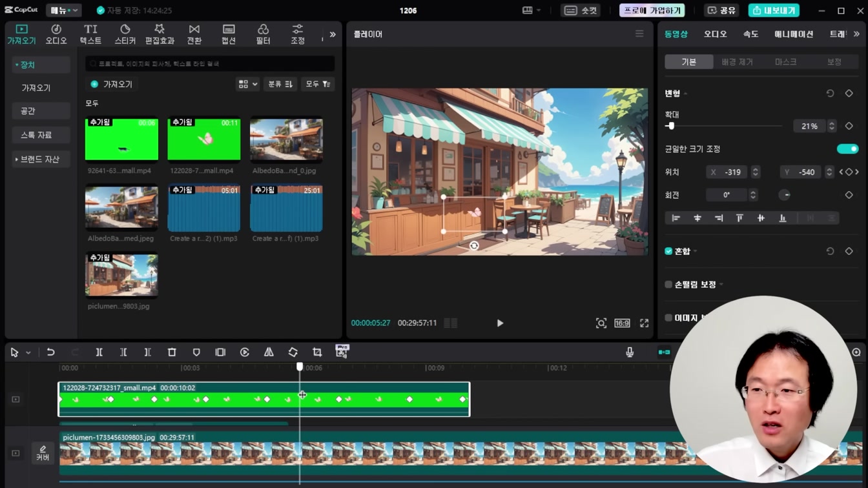This screenshot has width=868, height=488.
Task: Open the 오디오 media tab
Action: click(x=56, y=34)
